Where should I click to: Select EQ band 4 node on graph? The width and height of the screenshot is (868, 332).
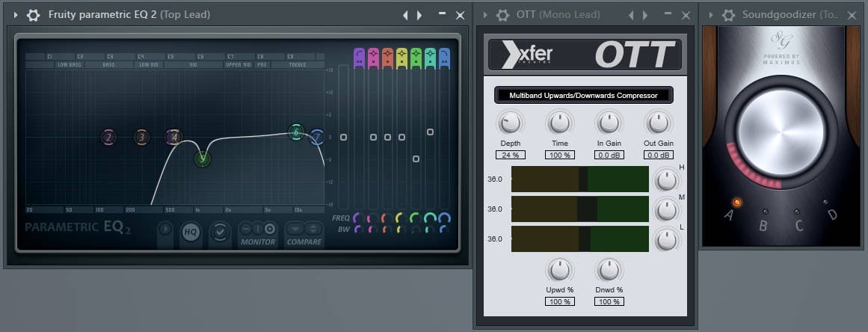click(173, 137)
